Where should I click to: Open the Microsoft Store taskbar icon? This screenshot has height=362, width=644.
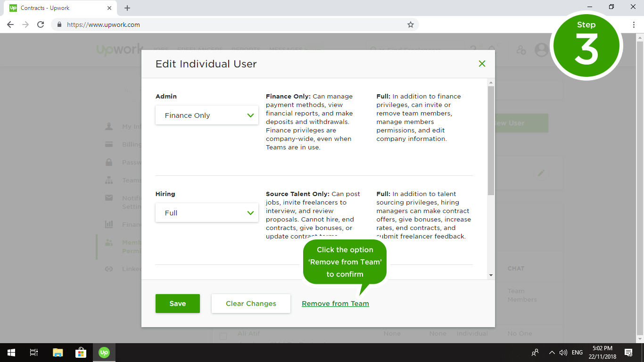(x=81, y=353)
